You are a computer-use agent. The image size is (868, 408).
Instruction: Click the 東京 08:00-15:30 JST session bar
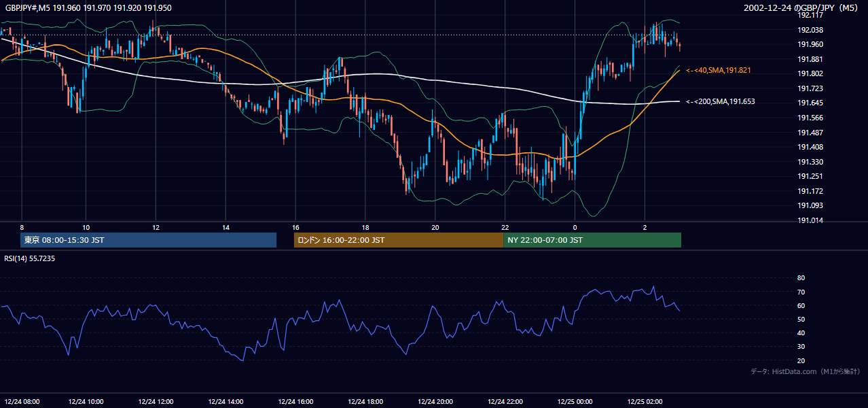148,240
